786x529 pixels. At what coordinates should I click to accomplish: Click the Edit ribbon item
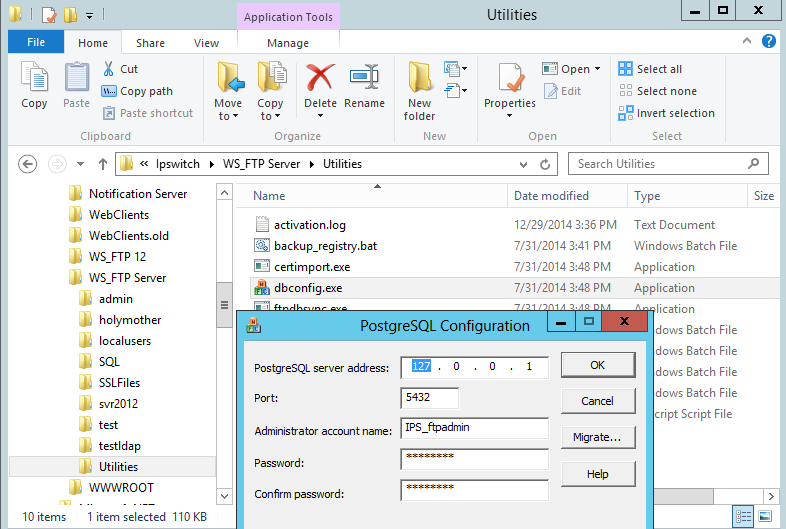click(x=562, y=91)
